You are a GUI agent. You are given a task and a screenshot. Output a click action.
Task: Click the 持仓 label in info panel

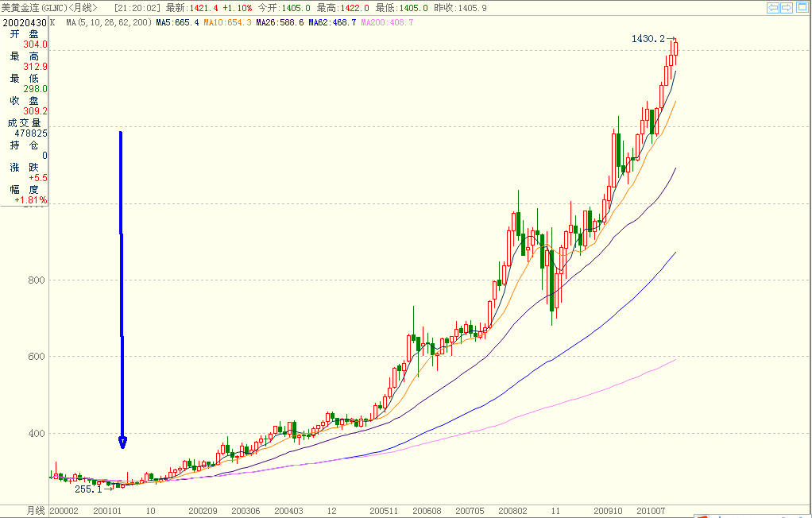pyautogui.click(x=25, y=145)
